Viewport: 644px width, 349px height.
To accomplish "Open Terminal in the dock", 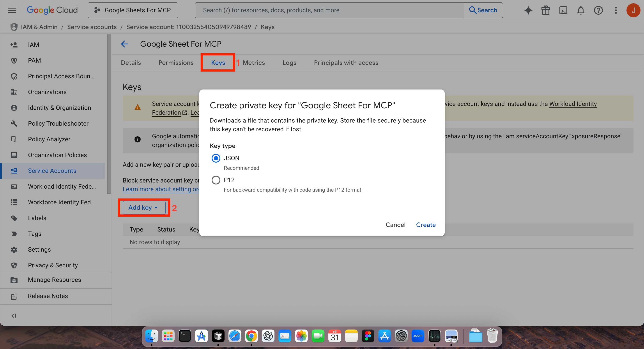I will pyautogui.click(x=185, y=336).
